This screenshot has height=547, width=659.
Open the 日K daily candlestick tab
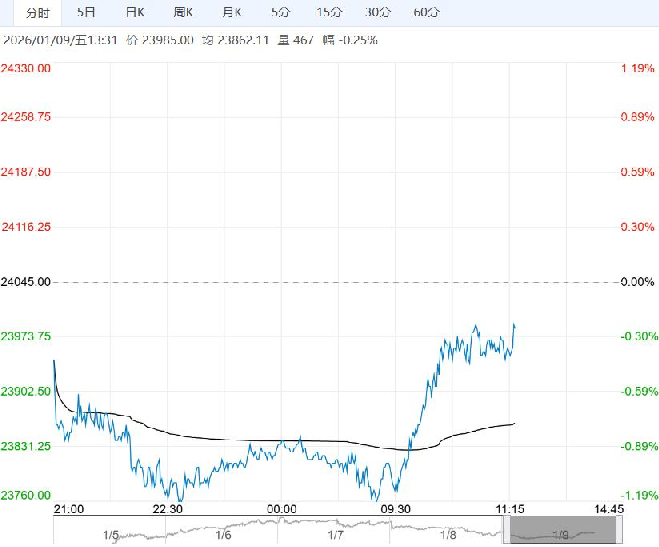(135, 13)
